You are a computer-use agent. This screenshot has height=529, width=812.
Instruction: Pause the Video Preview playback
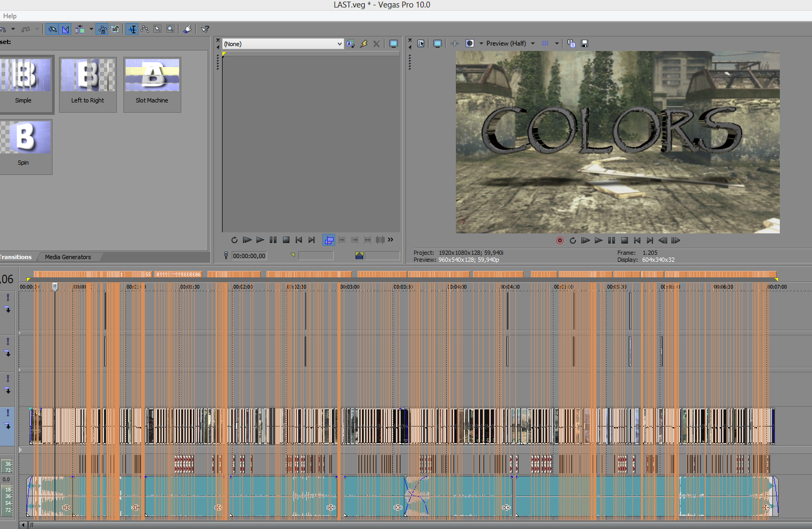click(x=611, y=240)
